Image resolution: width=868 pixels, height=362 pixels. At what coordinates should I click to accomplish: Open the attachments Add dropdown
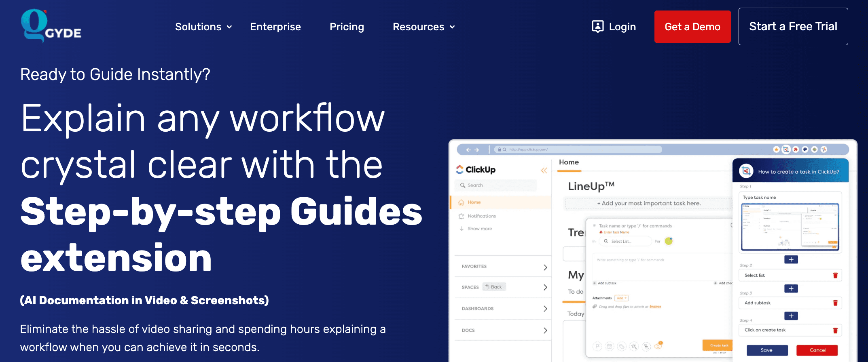pyautogui.click(x=621, y=298)
